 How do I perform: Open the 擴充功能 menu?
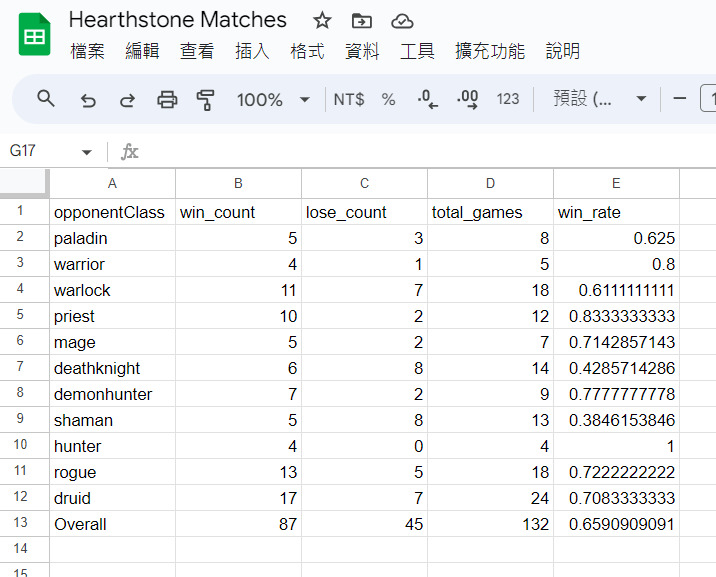(490, 51)
